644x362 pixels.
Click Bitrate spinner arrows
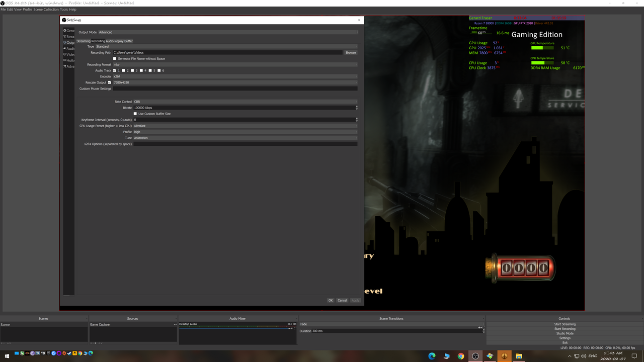357,108
